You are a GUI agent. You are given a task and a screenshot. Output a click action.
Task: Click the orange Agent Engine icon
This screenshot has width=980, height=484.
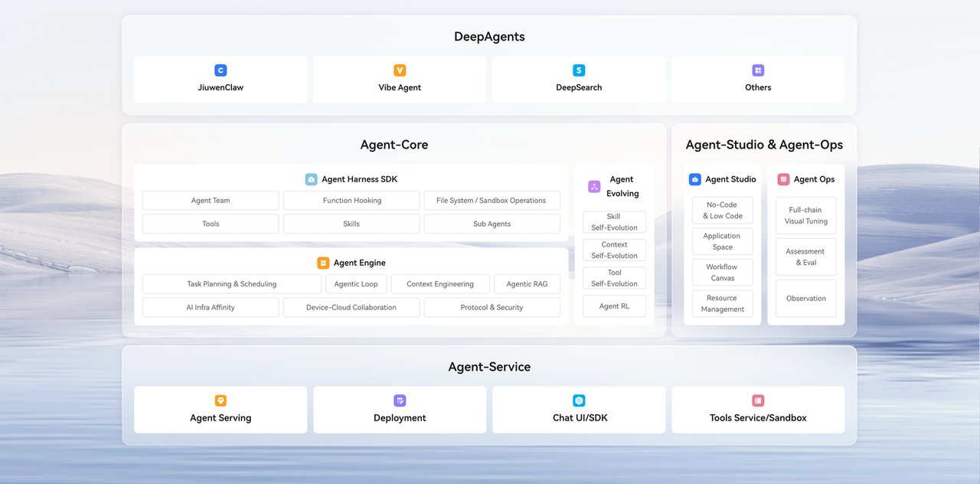[x=323, y=263]
